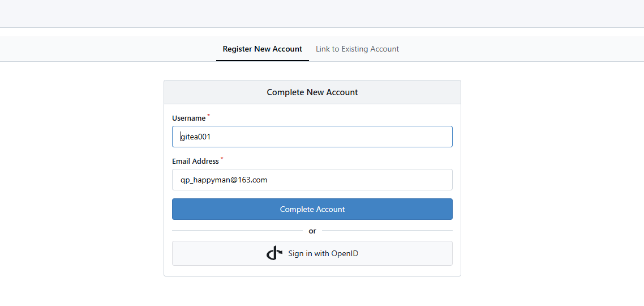Place cursor in the gitea001 text
The height and width of the screenshot is (306, 644).
pyautogui.click(x=196, y=137)
